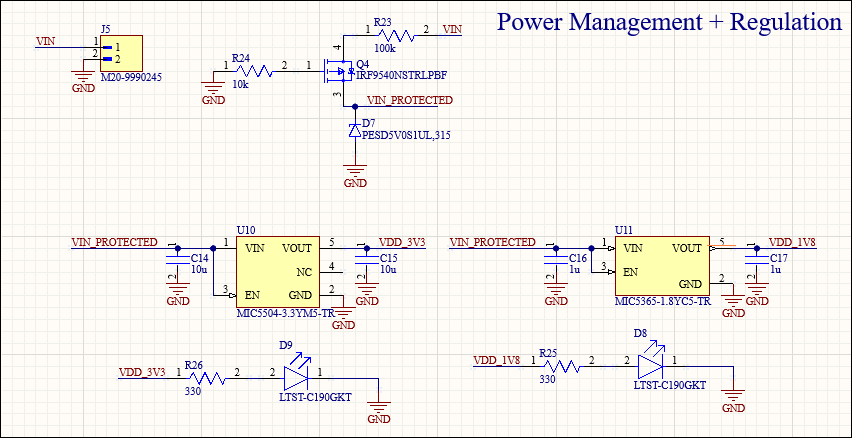This screenshot has height=438, width=852.
Task: Click the MIC5504-3.3YM5-TR part label
Action: pyautogui.click(x=284, y=314)
